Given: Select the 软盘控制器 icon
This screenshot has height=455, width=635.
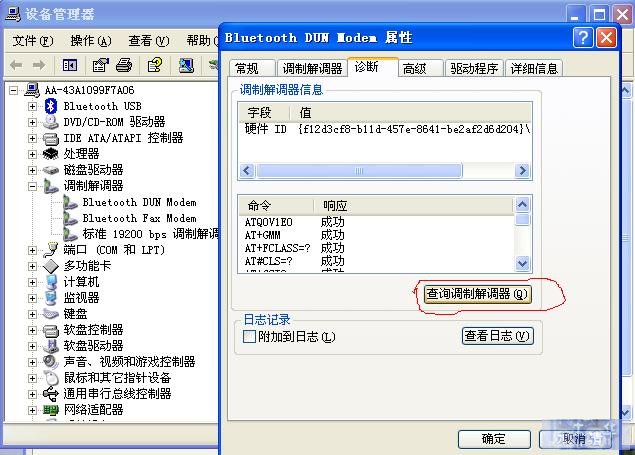Looking at the screenshot, I should (51, 330).
